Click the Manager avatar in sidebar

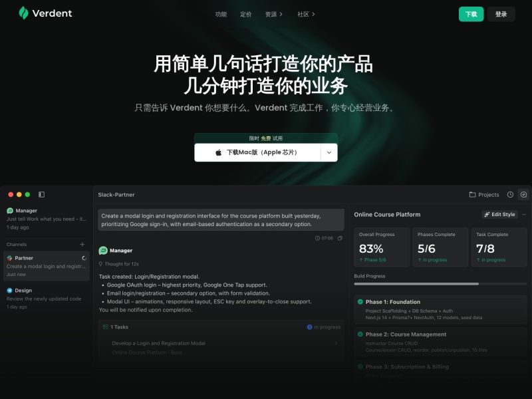click(10, 211)
